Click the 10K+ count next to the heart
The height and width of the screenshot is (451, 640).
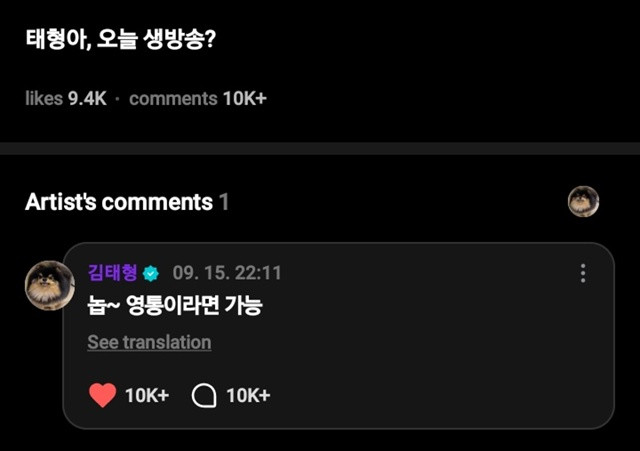[147, 395]
